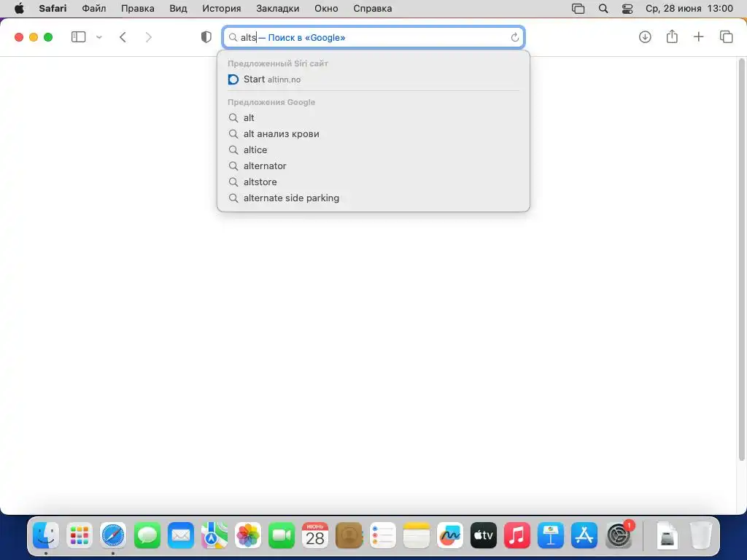Open Photos from the Dock

point(248,535)
